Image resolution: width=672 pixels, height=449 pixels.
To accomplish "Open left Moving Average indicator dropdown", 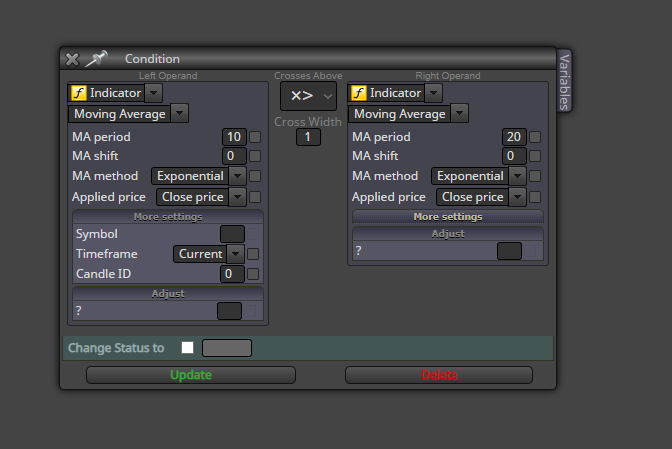I will [x=180, y=114].
